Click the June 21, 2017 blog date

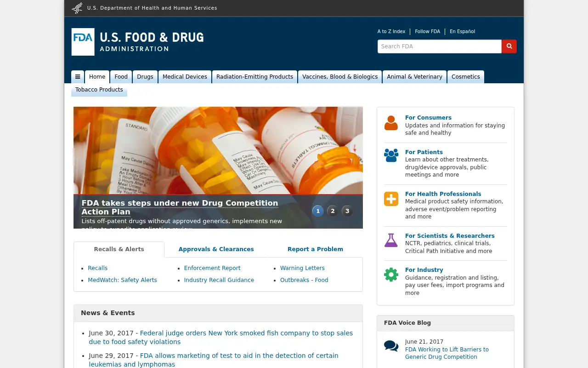click(x=424, y=342)
